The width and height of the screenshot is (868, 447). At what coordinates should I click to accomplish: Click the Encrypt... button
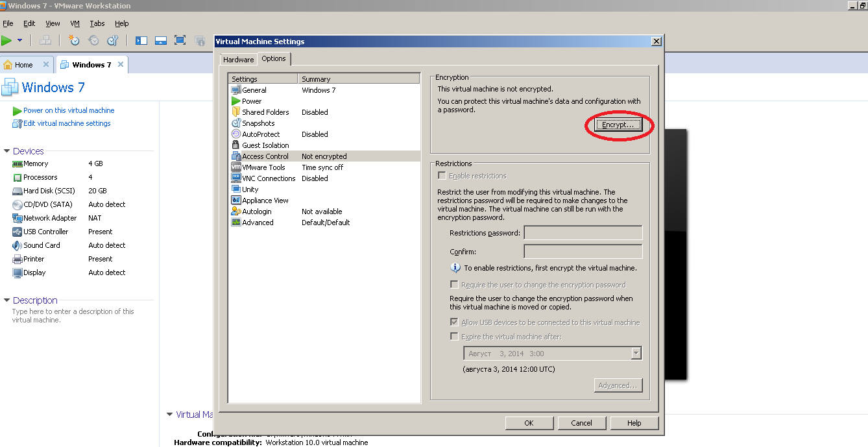tap(618, 125)
